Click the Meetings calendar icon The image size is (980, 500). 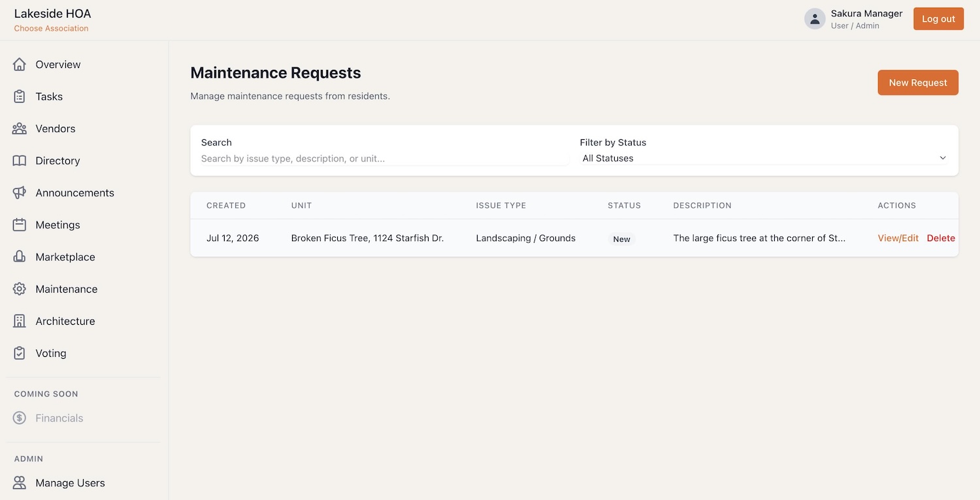tap(20, 224)
